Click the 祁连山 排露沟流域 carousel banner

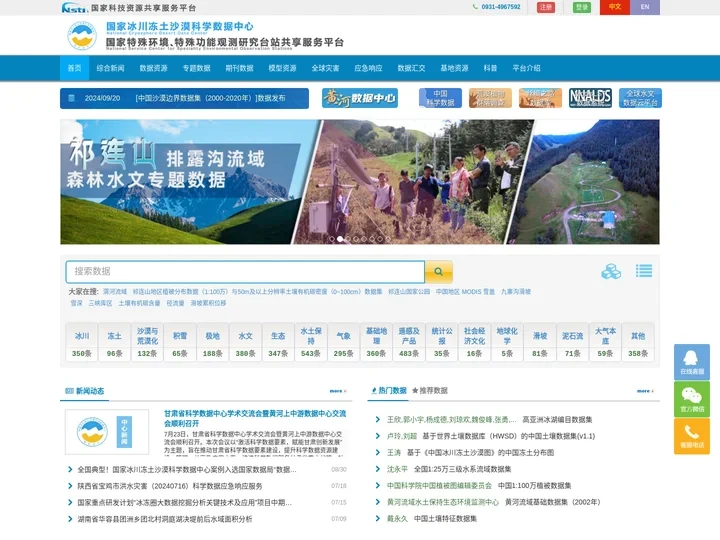tap(360, 182)
